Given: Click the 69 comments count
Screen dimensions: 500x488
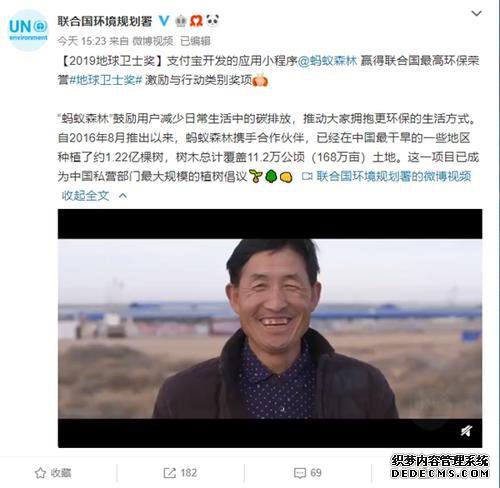Looking at the screenshot, I should pyautogui.click(x=316, y=473).
